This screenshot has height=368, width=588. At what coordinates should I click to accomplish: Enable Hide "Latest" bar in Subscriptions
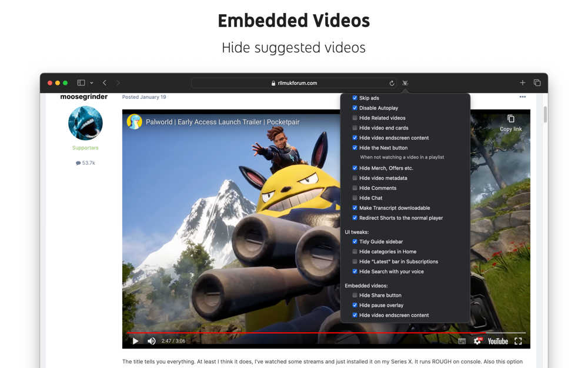tap(355, 261)
